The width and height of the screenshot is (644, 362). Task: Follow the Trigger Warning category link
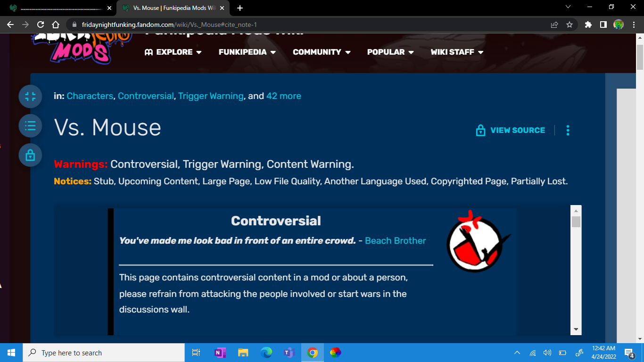coord(211,96)
